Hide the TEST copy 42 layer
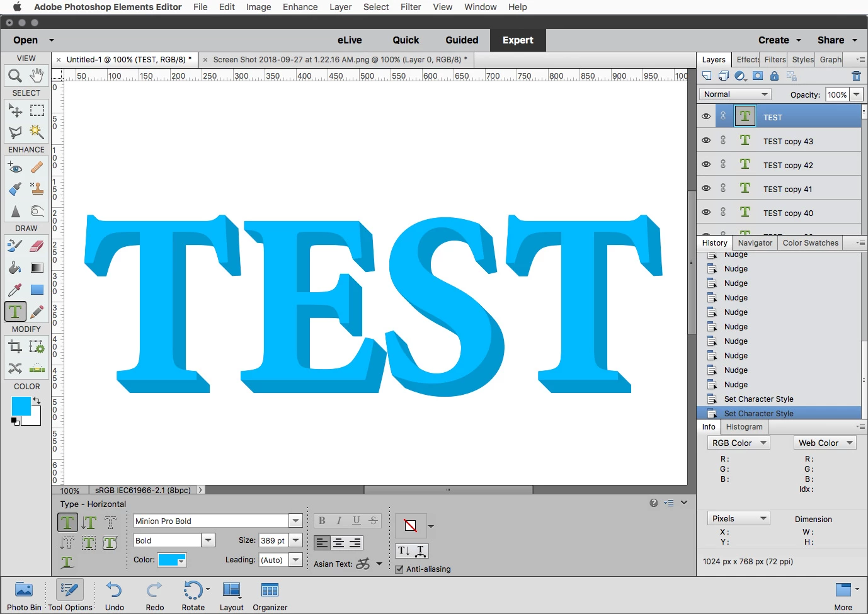The width and height of the screenshot is (868, 614). [706, 164]
